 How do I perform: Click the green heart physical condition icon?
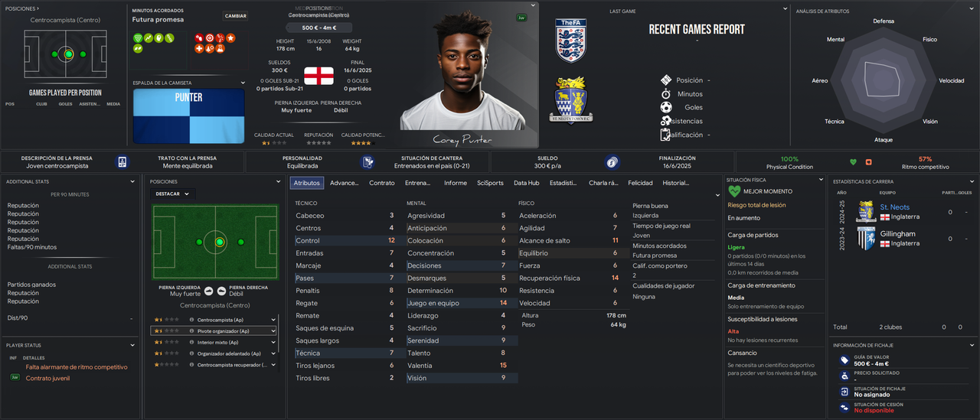(x=854, y=162)
